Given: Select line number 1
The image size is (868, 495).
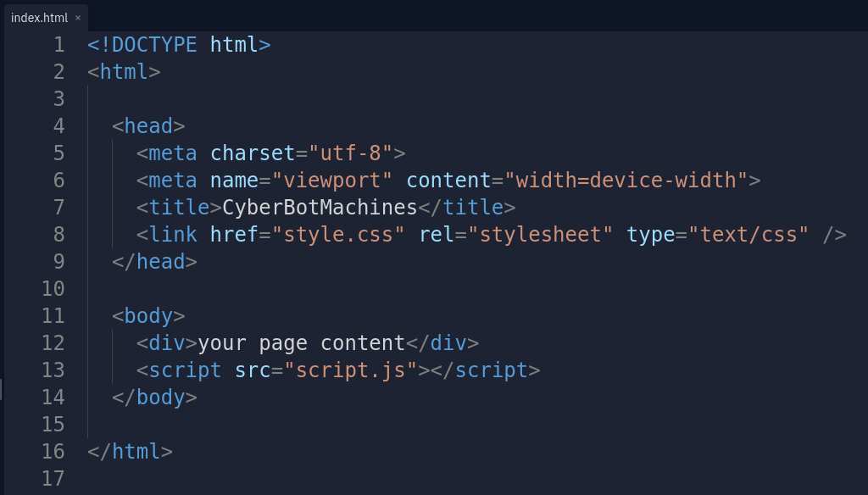Looking at the screenshot, I should 58,44.
